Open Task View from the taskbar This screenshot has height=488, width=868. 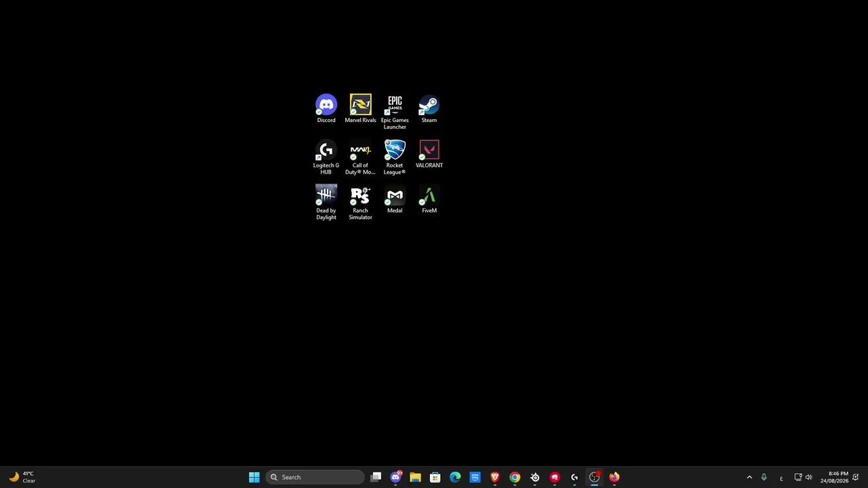pyautogui.click(x=376, y=477)
